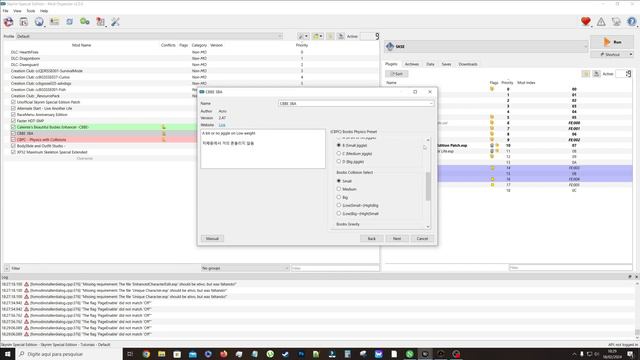Click the mod list restore backup icon
Screen dimensions: 640x360
coord(330,36)
